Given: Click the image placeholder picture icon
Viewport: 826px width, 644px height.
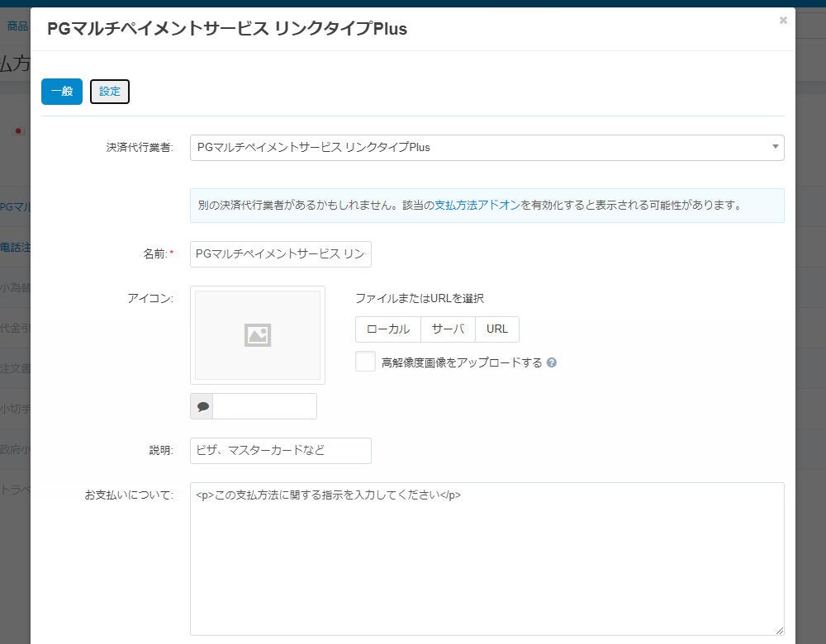Looking at the screenshot, I should click(258, 335).
